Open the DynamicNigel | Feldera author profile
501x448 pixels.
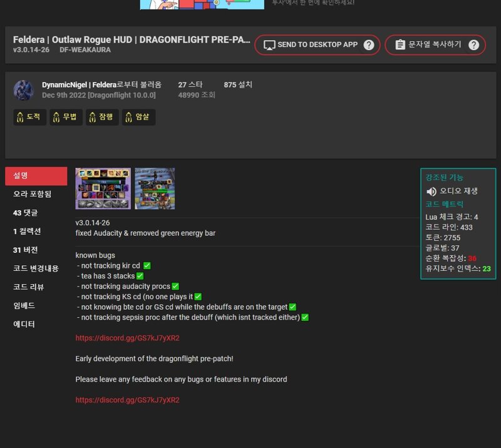80,85
